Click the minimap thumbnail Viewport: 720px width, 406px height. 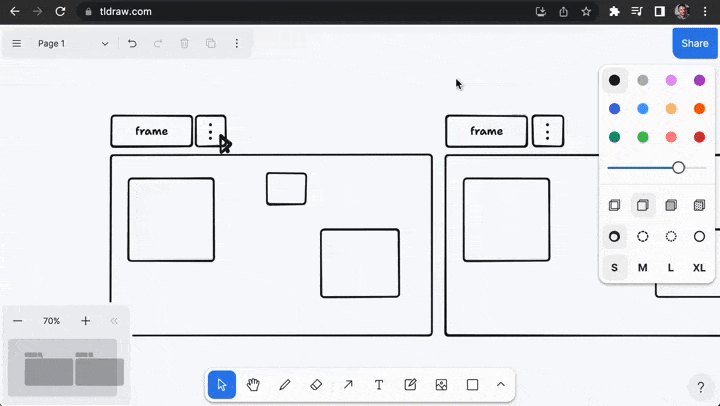click(62, 367)
